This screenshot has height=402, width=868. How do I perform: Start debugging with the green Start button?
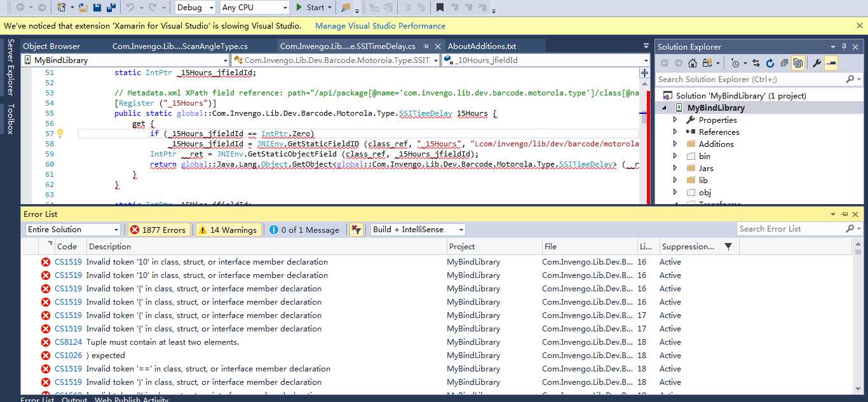point(310,8)
